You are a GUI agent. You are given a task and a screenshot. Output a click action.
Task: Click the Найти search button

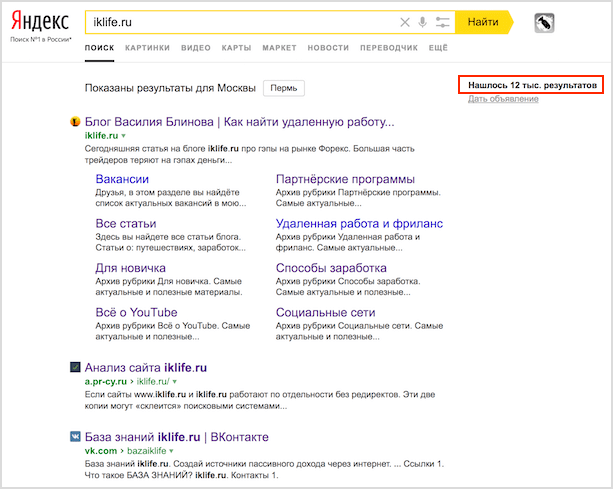[484, 22]
